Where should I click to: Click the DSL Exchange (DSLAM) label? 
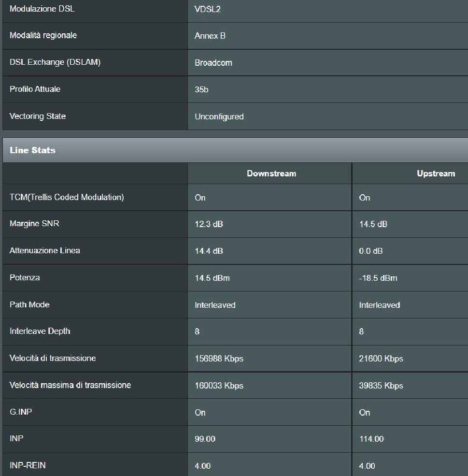click(55, 62)
